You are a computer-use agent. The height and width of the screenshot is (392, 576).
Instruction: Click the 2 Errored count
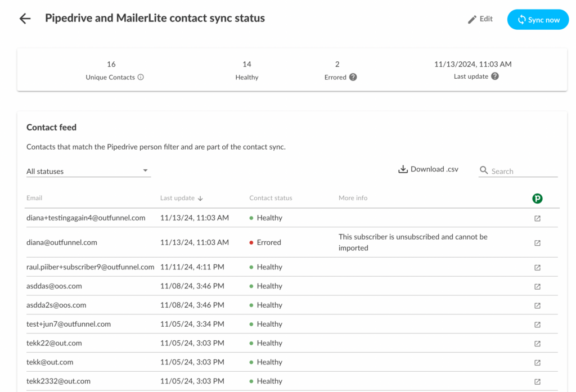(x=337, y=64)
